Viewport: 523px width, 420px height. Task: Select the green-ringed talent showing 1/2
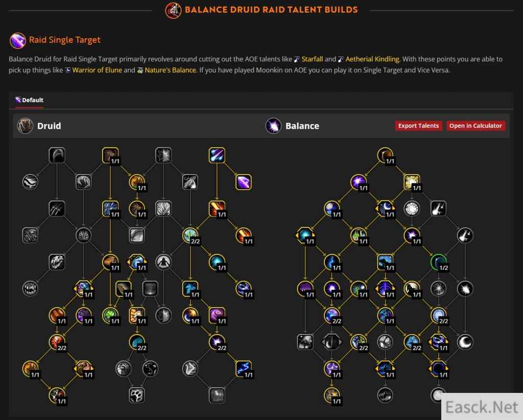pyautogui.click(x=438, y=262)
